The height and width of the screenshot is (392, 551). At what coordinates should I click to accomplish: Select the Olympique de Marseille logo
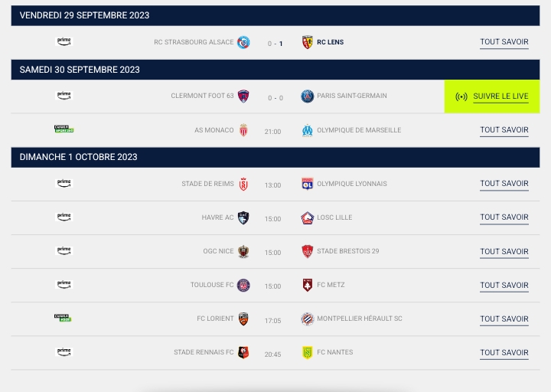(308, 130)
